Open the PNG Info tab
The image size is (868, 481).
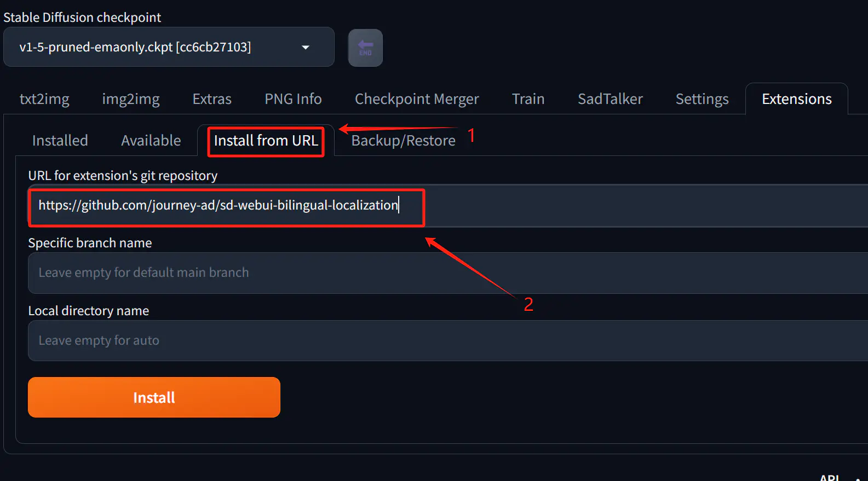coord(293,99)
